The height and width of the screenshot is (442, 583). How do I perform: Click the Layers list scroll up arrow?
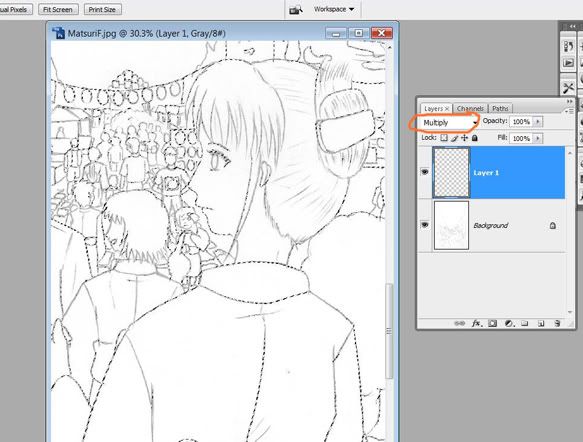point(570,152)
